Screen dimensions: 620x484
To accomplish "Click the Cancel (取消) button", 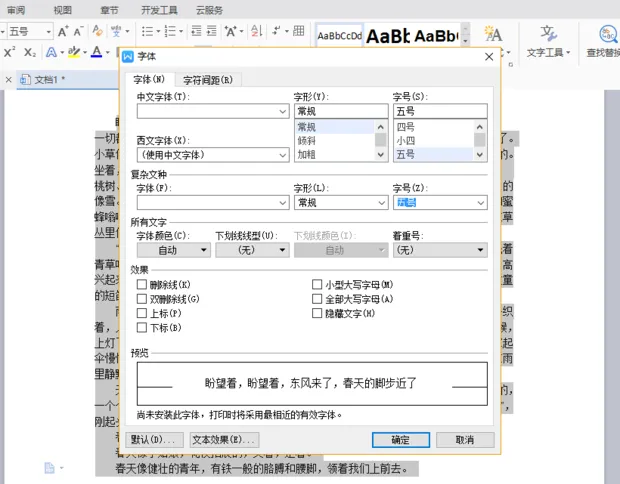I will (x=465, y=440).
